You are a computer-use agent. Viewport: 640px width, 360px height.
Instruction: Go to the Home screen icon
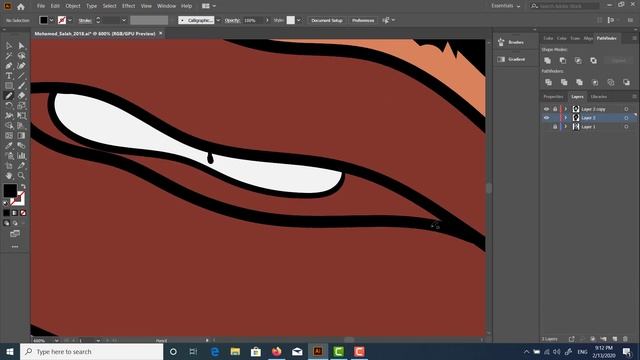pyautogui.click(x=21, y=7)
